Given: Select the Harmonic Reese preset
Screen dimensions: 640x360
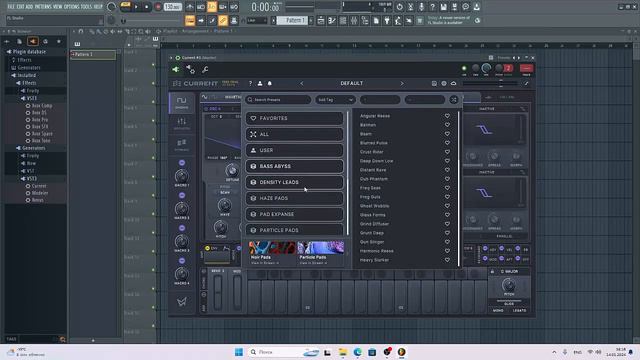Looking at the screenshot, I should pyautogui.click(x=377, y=251).
